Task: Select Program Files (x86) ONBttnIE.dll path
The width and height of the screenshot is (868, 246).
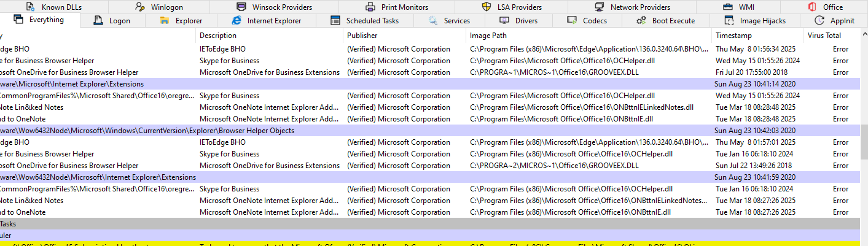Action: [570, 212]
